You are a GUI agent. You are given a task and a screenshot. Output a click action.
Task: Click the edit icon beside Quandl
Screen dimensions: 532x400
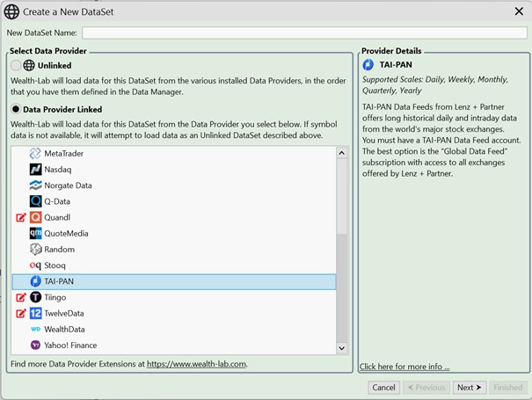[21, 217]
